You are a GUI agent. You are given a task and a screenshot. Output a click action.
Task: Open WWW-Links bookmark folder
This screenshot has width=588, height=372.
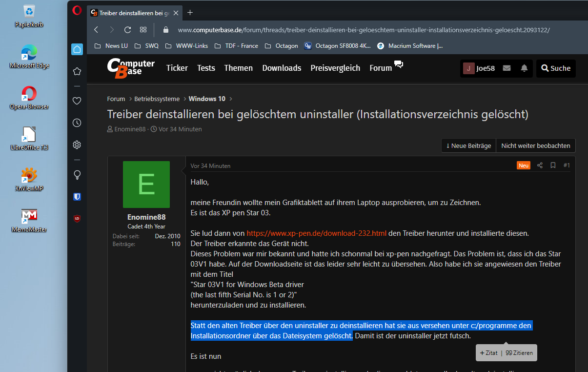click(x=186, y=46)
